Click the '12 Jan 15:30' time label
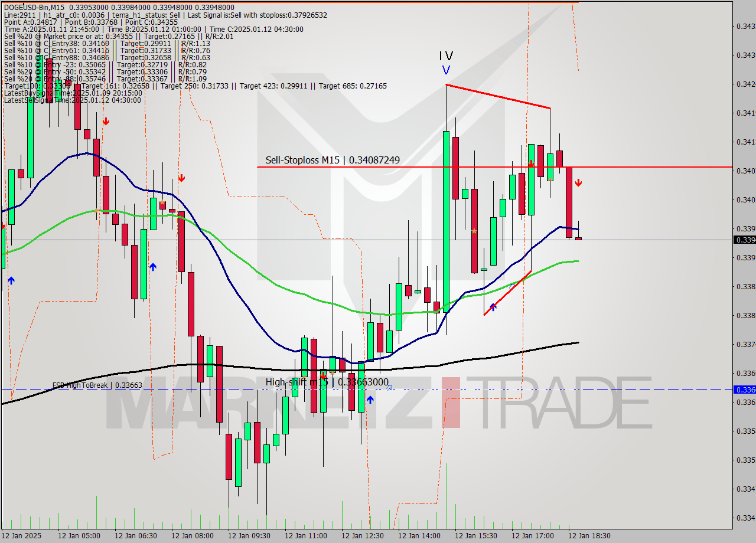This screenshot has width=756, height=543. pos(476,536)
